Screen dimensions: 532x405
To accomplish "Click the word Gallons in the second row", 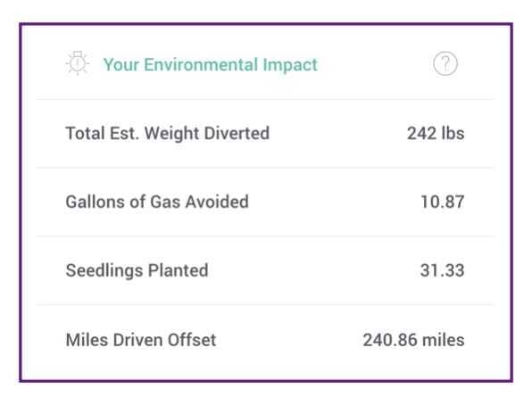I will click(x=96, y=202).
